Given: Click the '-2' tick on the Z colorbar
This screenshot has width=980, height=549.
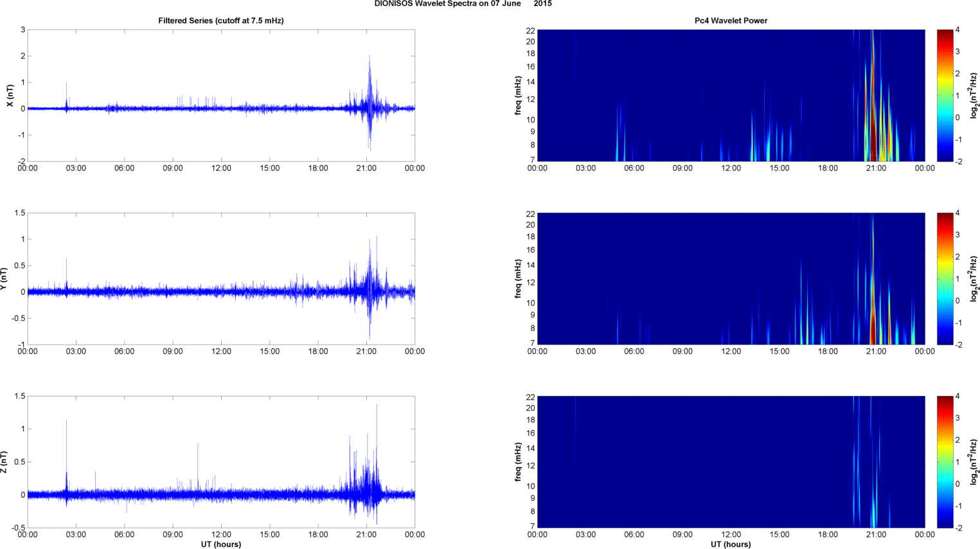Looking at the screenshot, I should click(958, 528).
